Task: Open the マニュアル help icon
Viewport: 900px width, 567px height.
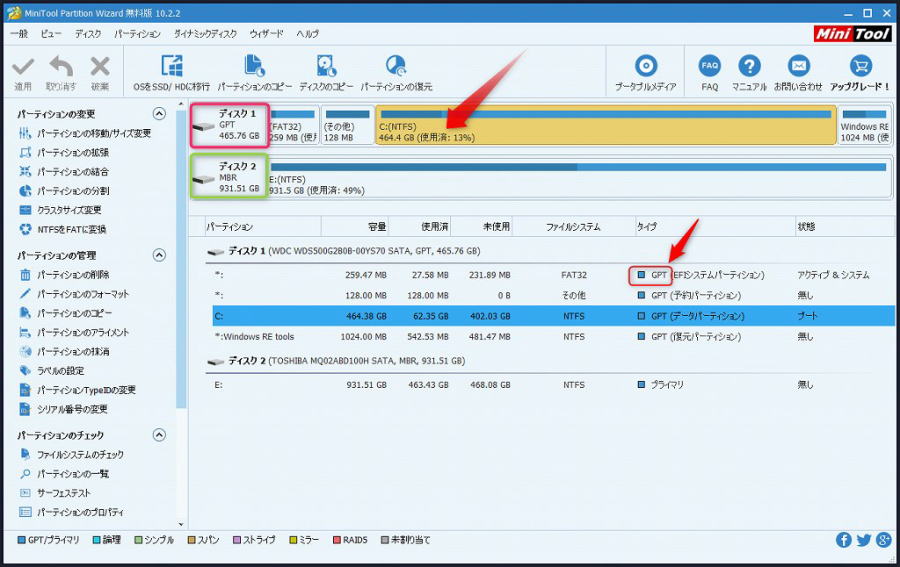Action: tap(749, 66)
